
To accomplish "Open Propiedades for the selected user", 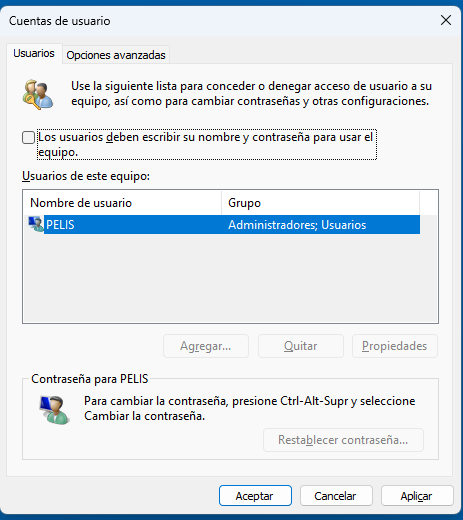I will click(395, 346).
